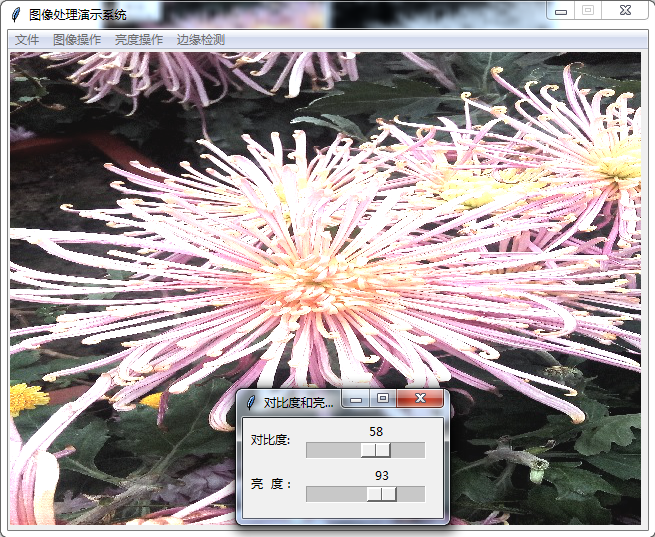Open the 文件 menu

[27, 40]
